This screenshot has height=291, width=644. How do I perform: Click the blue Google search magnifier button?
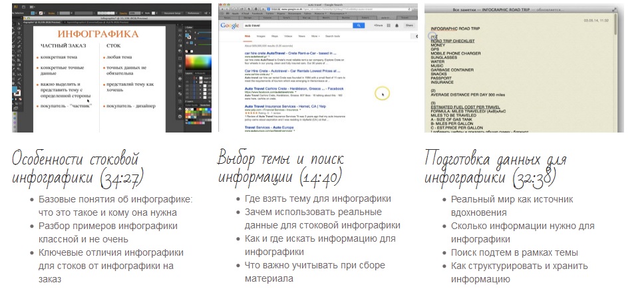coord(359,25)
